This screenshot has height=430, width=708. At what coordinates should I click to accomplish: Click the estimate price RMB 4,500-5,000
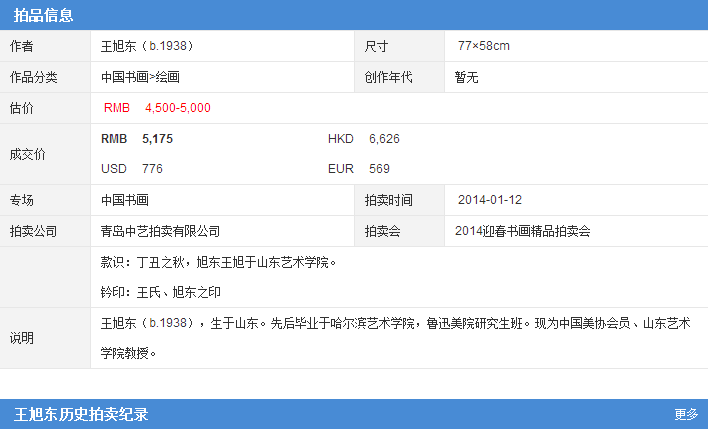click(157, 108)
